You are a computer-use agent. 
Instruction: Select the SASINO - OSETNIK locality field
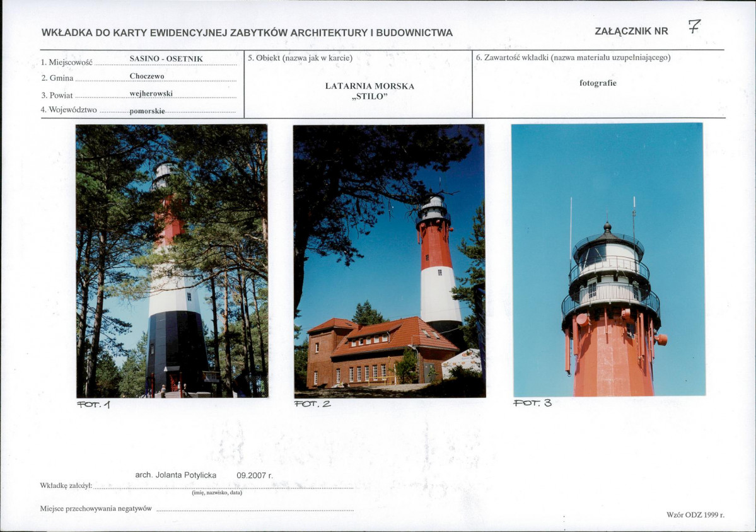point(166,59)
